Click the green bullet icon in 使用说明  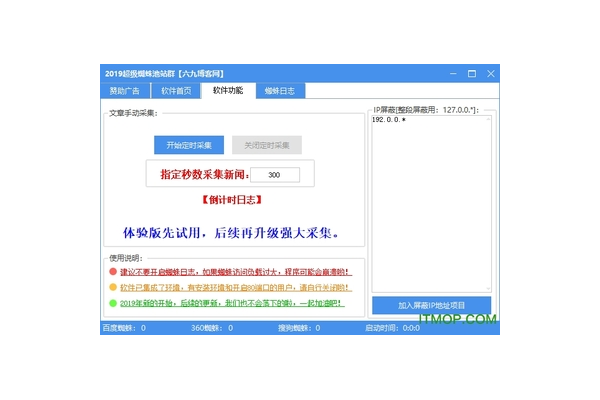tap(113, 302)
